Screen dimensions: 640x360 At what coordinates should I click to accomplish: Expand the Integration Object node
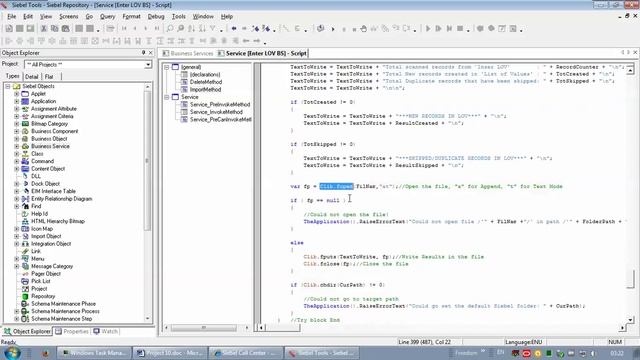point(17,244)
